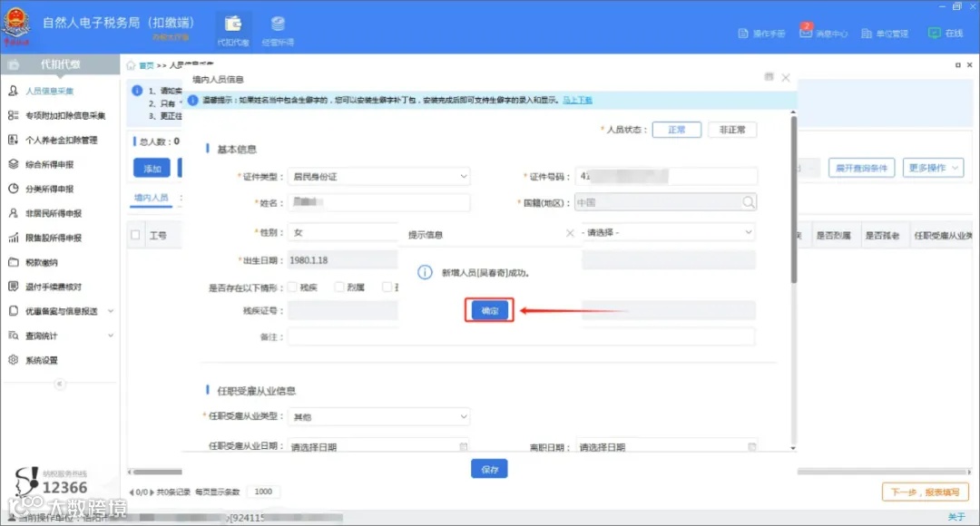Confirm with the 确定 button

click(x=489, y=310)
